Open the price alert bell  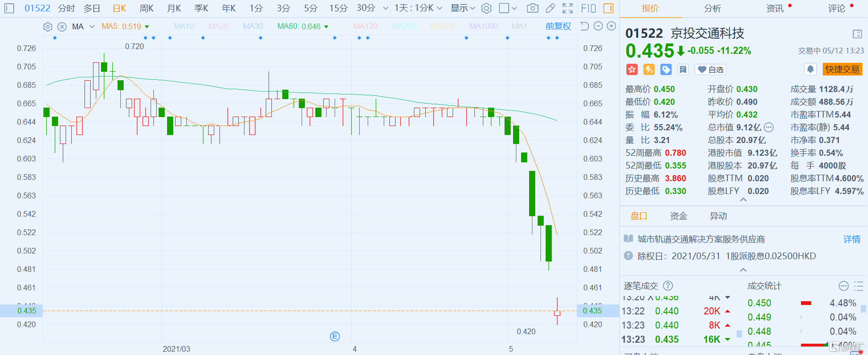point(810,69)
